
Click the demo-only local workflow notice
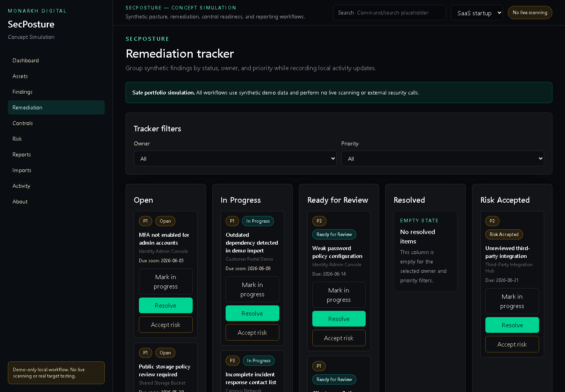[56, 373]
